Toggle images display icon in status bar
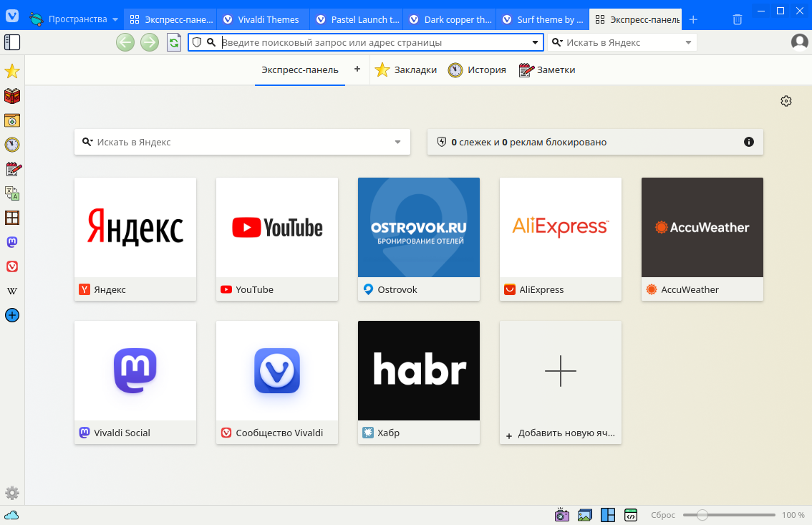The width and height of the screenshot is (812, 525). pos(585,515)
